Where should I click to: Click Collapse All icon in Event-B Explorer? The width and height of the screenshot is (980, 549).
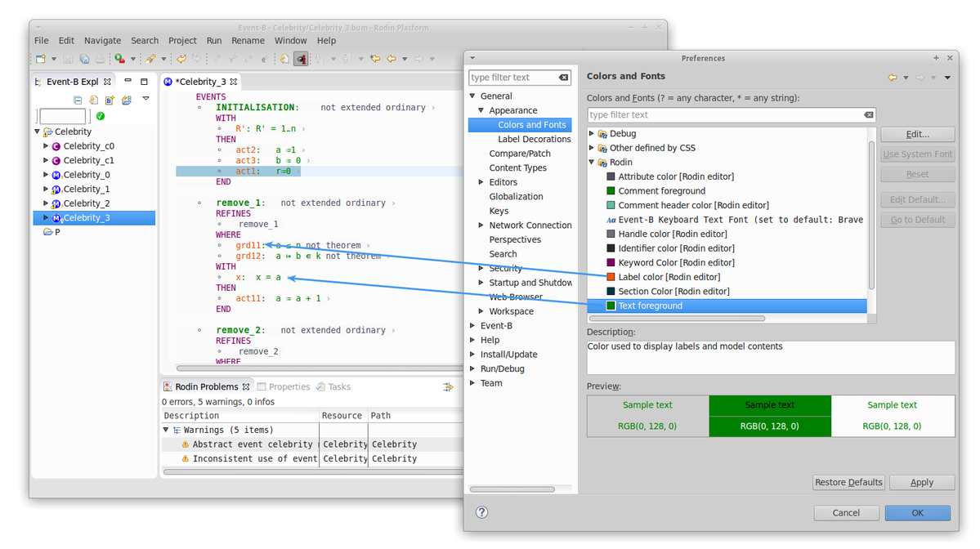coord(78,100)
